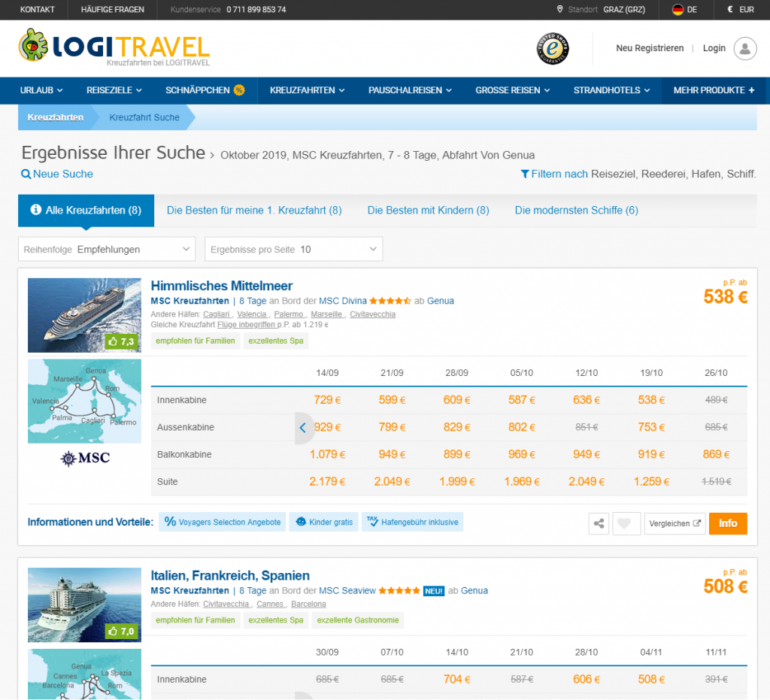Open Häufige Fragen link
The width and height of the screenshot is (770, 700).
click(x=113, y=9)
